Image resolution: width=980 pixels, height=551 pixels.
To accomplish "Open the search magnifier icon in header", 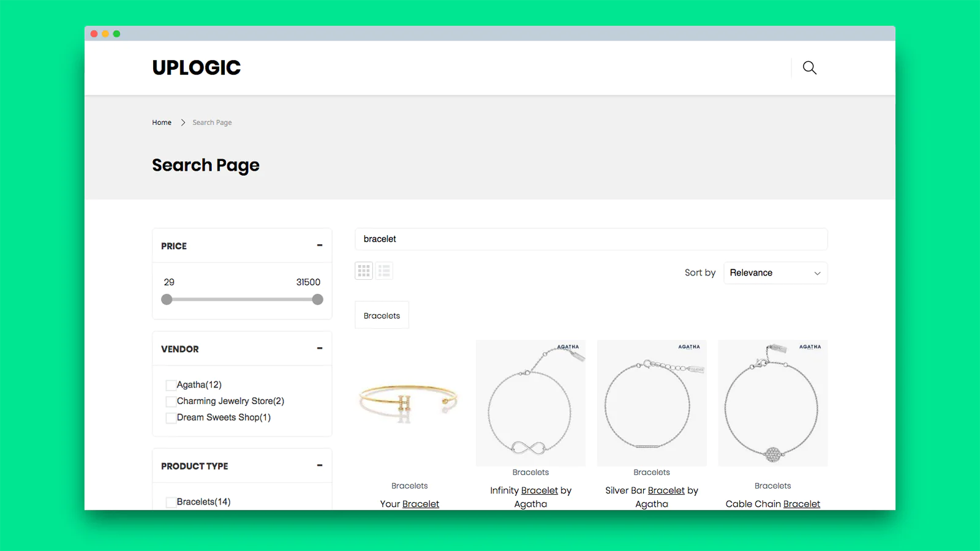I will pos(810,67).
